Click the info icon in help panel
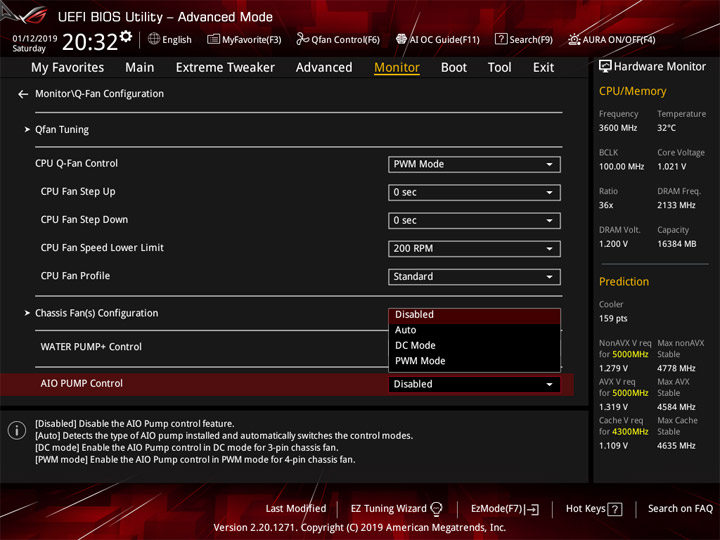 point(17,431)
